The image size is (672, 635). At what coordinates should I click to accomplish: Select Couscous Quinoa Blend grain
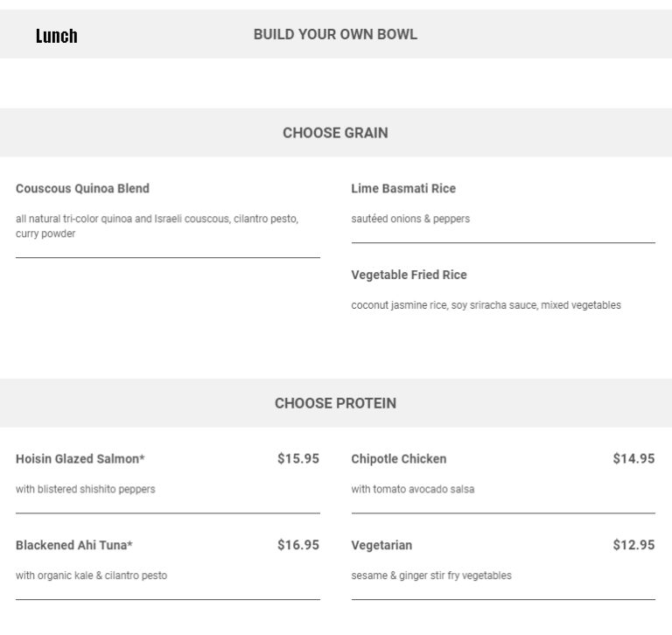point(82,188)
